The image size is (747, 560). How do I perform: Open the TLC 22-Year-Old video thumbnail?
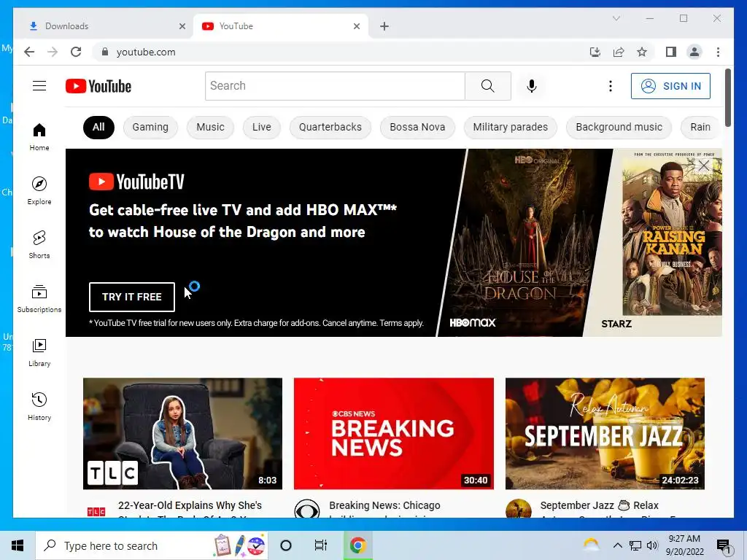182,433
